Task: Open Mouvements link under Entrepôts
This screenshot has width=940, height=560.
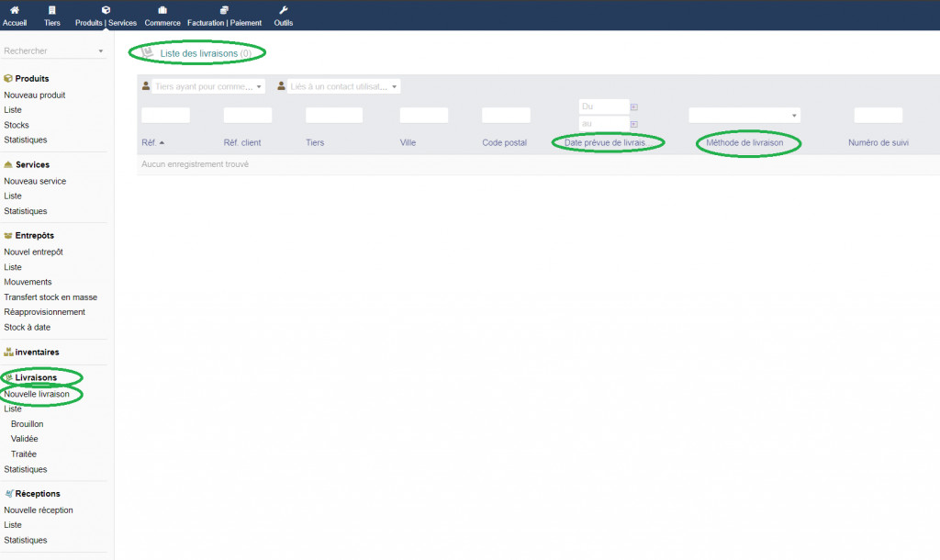Action: (28, 282)
